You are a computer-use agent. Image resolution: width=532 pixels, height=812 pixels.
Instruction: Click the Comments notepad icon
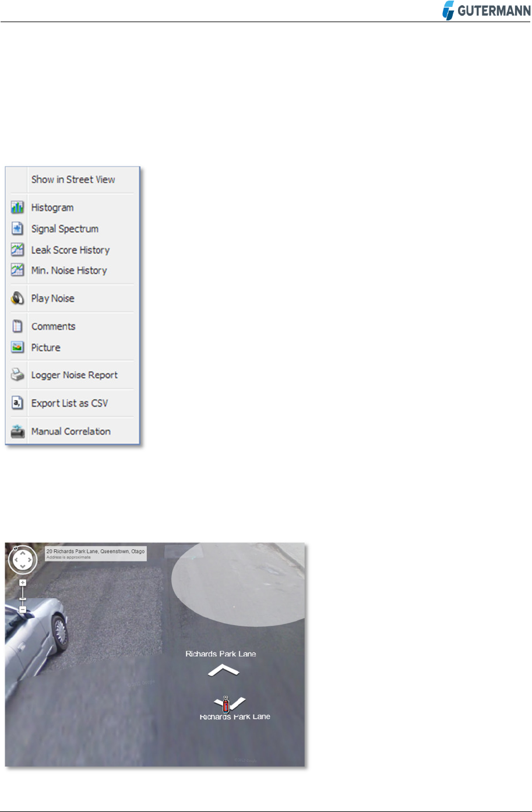pos(18,326)
